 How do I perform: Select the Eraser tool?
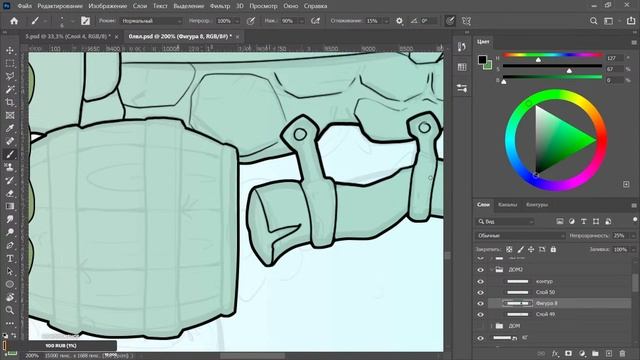(x=10, y=193)
